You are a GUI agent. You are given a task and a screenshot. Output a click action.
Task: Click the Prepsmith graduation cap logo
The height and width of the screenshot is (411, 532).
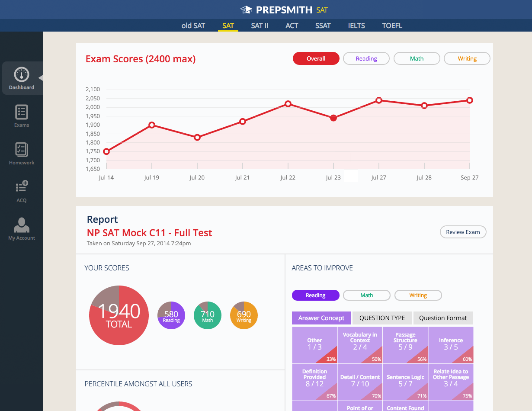click(247, 10)
